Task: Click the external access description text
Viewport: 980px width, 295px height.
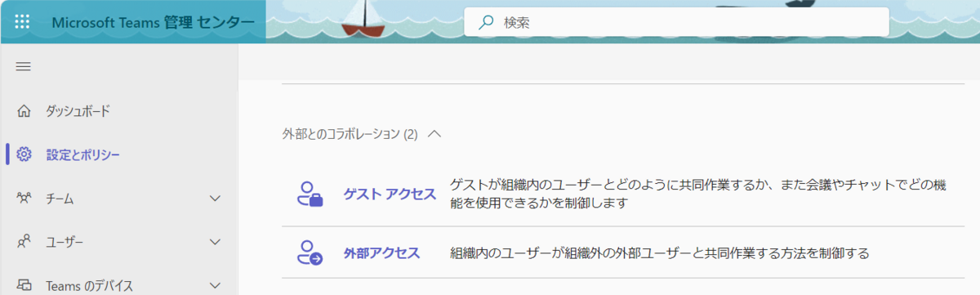Action: 660,253
